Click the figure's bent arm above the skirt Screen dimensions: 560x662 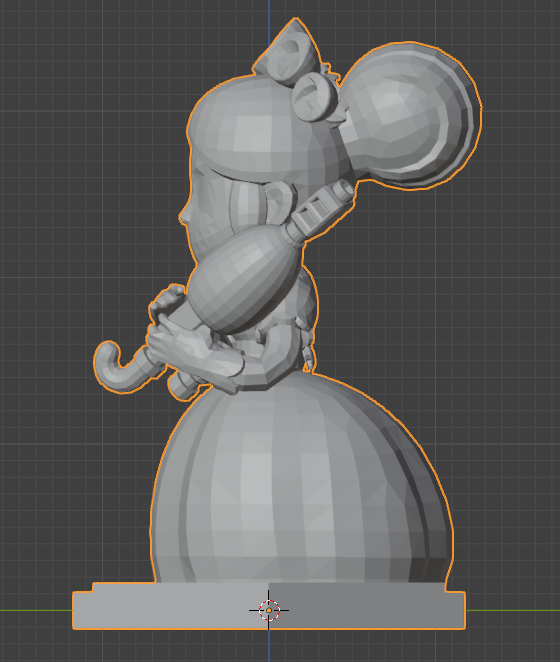(x=253, y=362)
